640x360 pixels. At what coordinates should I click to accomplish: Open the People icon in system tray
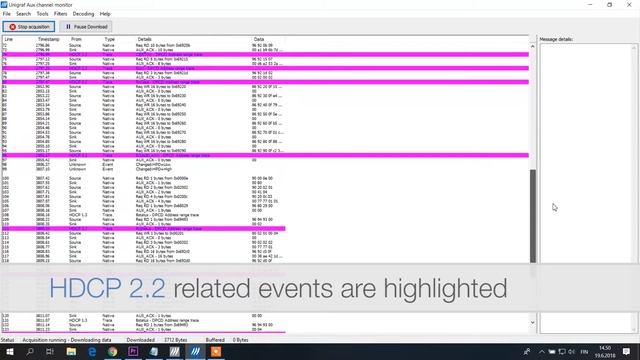(527, 351)
